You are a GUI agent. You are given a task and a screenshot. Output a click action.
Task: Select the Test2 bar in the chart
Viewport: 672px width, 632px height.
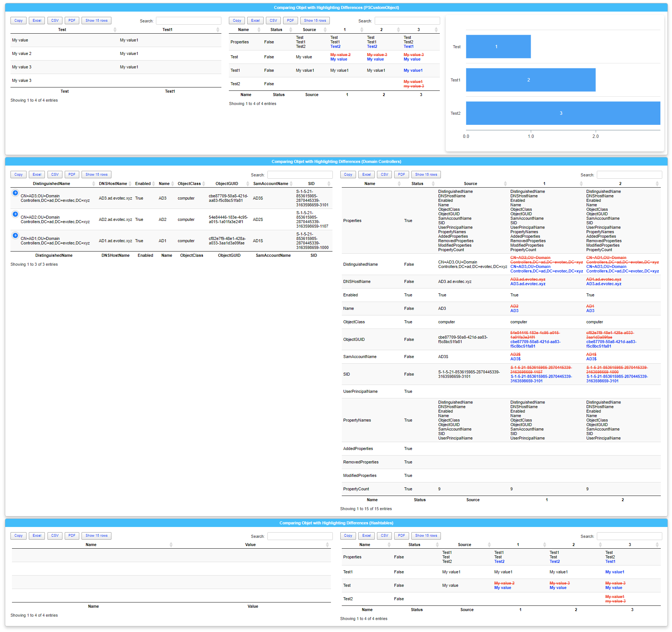tap(561, 113)
